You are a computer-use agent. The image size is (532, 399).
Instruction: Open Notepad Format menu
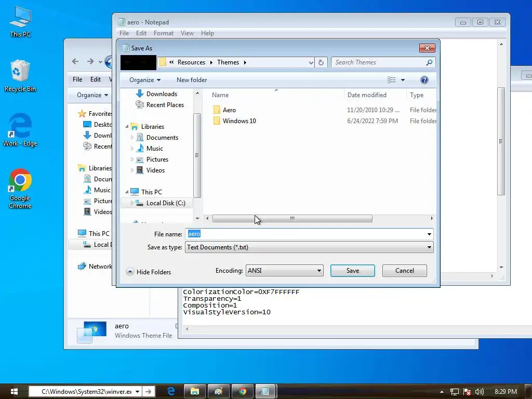coord(164,33)
